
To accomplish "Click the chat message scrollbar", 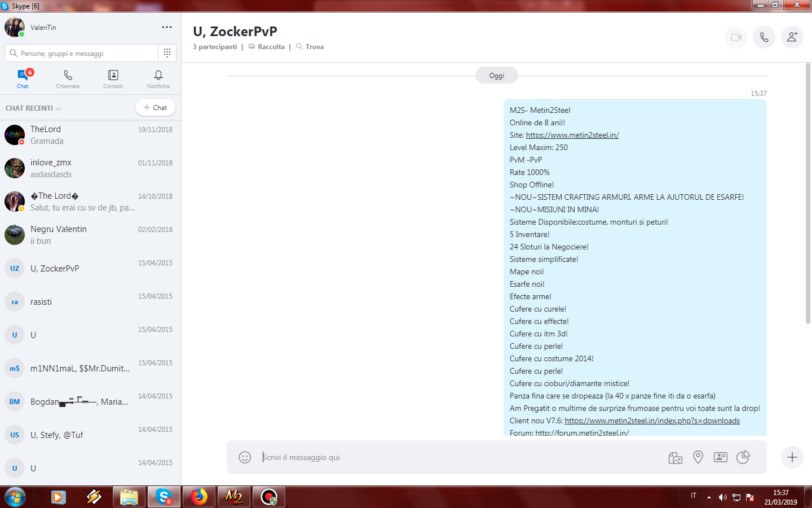I will (x=808, y=194).
